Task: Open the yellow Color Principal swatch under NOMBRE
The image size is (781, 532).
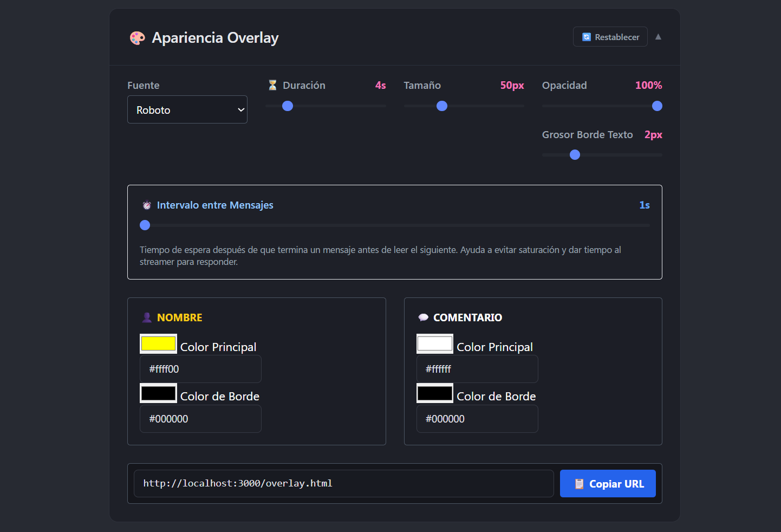Action: tap(158, 343)
